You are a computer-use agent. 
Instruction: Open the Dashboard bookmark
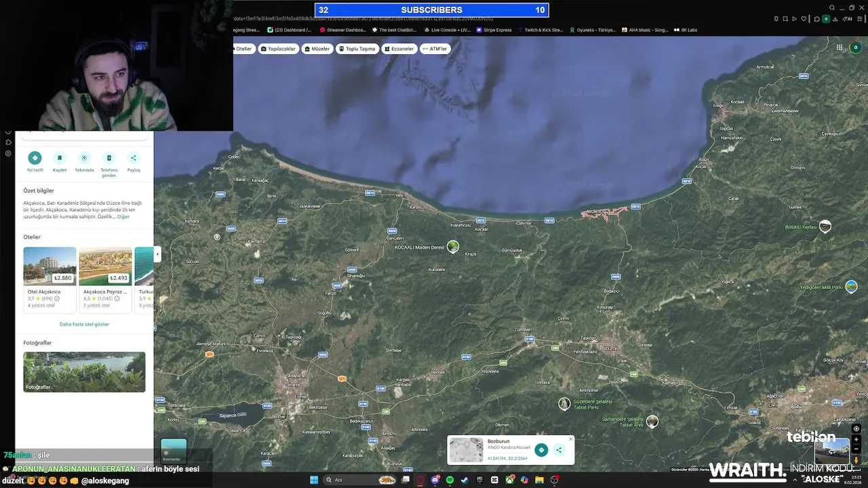click(x=290, y=30)
